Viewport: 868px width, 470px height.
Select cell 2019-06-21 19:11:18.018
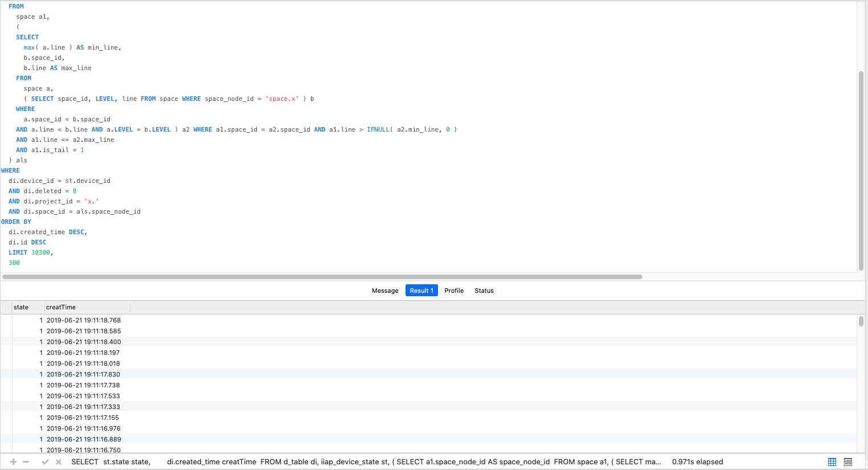click(83, 363)
